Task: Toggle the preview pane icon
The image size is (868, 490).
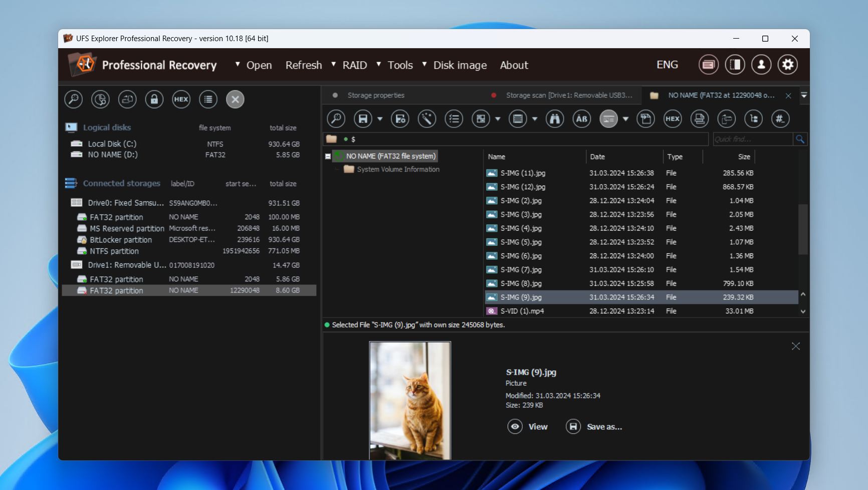Action: point(608,119)
